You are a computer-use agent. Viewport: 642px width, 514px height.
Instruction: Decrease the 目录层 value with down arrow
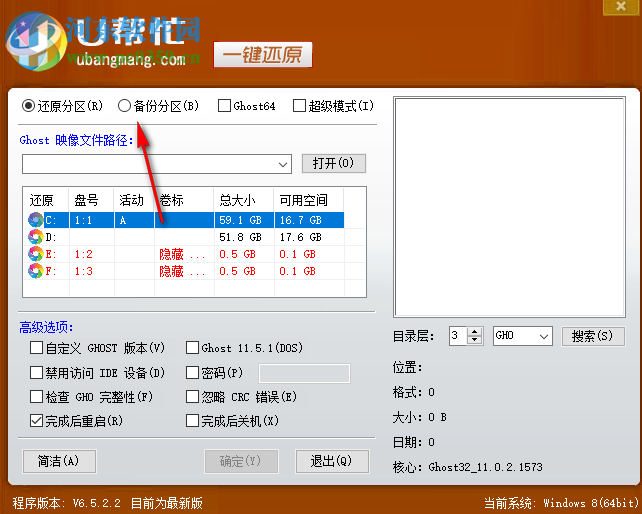tap(475, 340)
